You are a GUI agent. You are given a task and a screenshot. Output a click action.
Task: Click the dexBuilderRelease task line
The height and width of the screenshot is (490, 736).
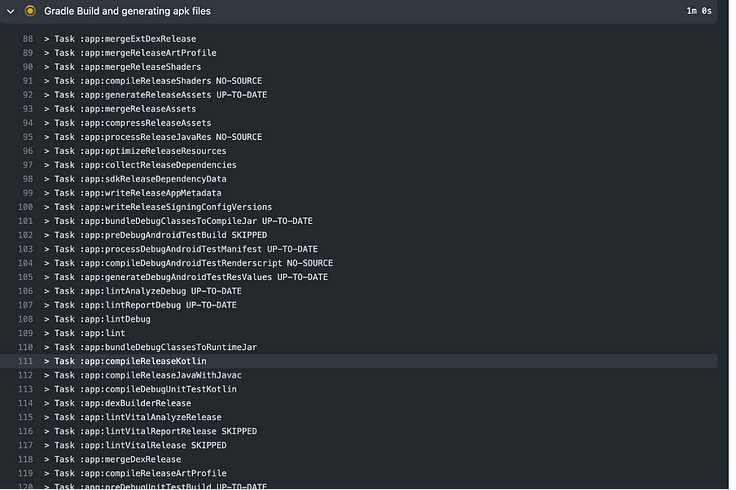coord(117,403)
